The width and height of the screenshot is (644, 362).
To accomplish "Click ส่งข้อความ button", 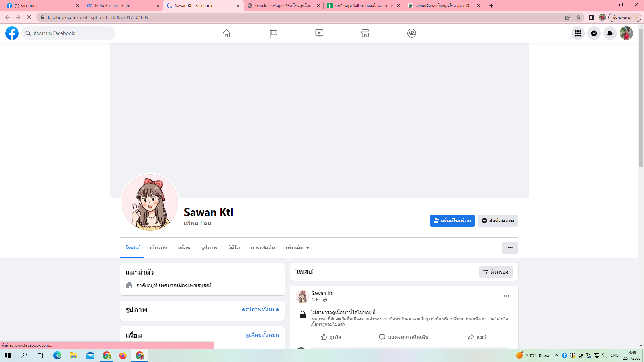I will 498,221.
